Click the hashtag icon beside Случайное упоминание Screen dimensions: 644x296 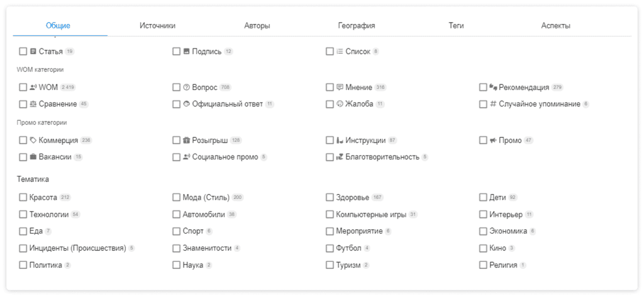493,104
